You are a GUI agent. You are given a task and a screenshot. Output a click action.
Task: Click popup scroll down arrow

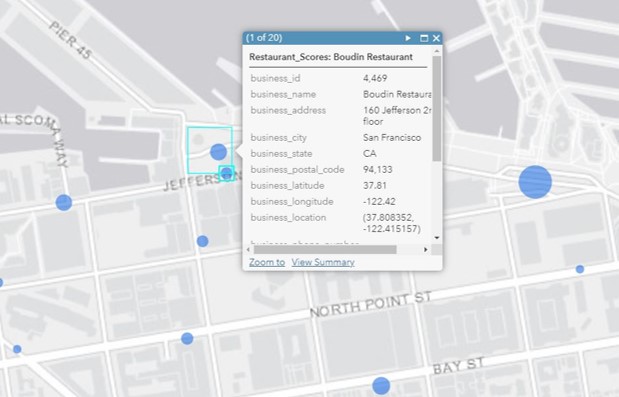(437, 238)
